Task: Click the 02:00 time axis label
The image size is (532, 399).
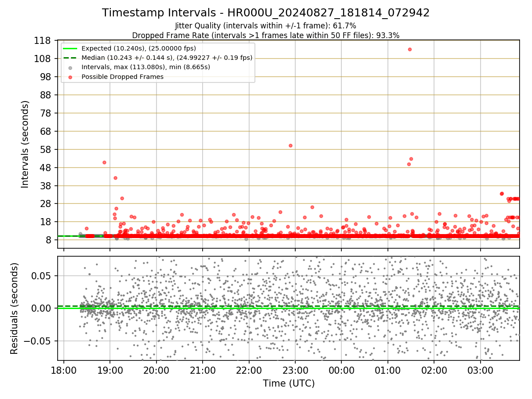Action: point(434,370)
